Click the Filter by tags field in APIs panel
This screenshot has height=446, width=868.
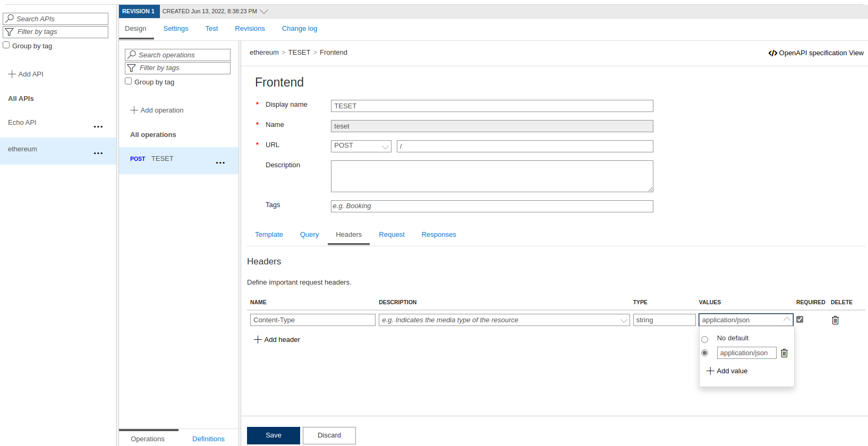coord(55,32)
